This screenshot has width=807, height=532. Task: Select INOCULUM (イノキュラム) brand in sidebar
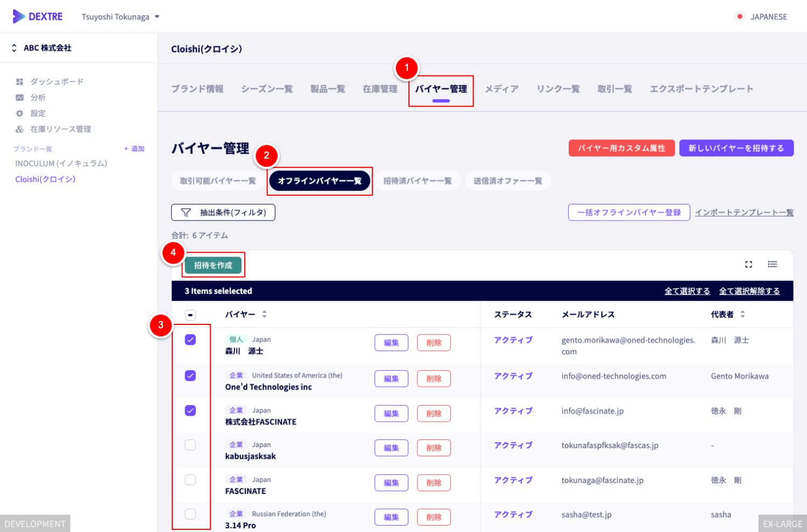tap(61, 164)
